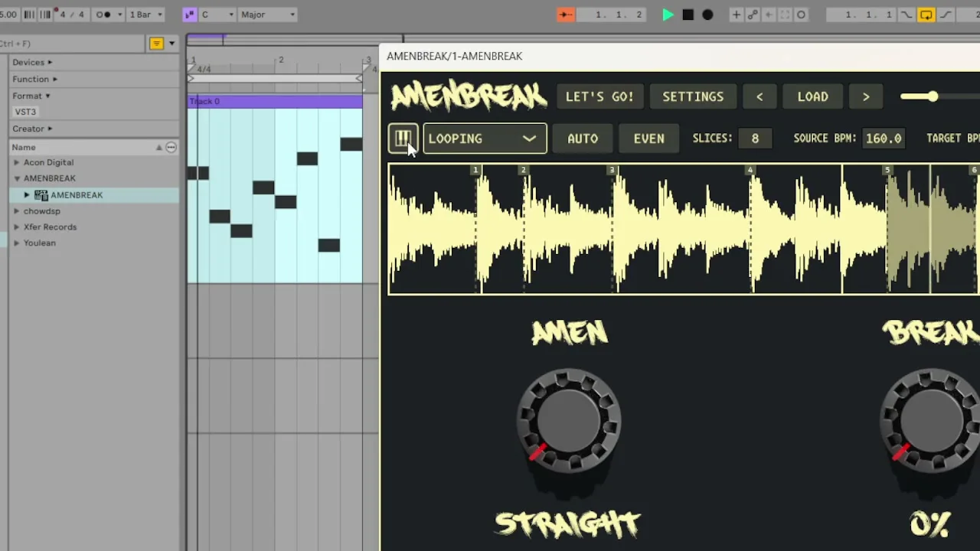Expand the Acon Digital folder
The height and width of the screenshot is (551, 980).
(17, 162)
